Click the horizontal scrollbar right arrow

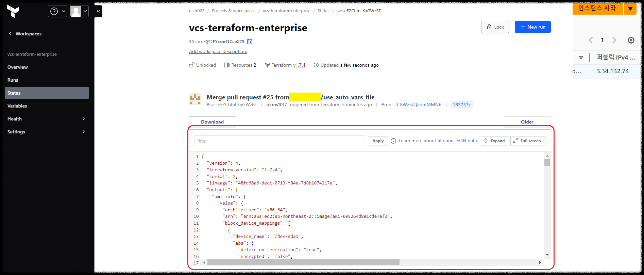540,262
